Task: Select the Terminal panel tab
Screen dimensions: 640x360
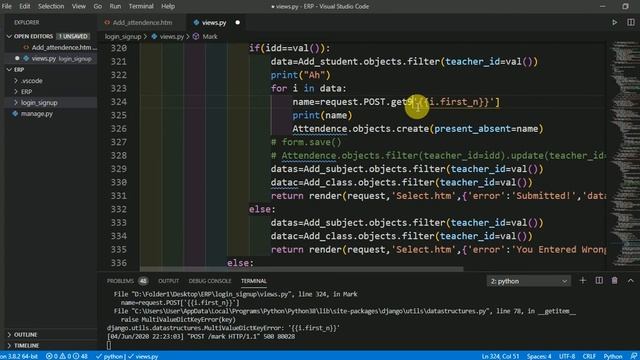Action: coord(253,281)
